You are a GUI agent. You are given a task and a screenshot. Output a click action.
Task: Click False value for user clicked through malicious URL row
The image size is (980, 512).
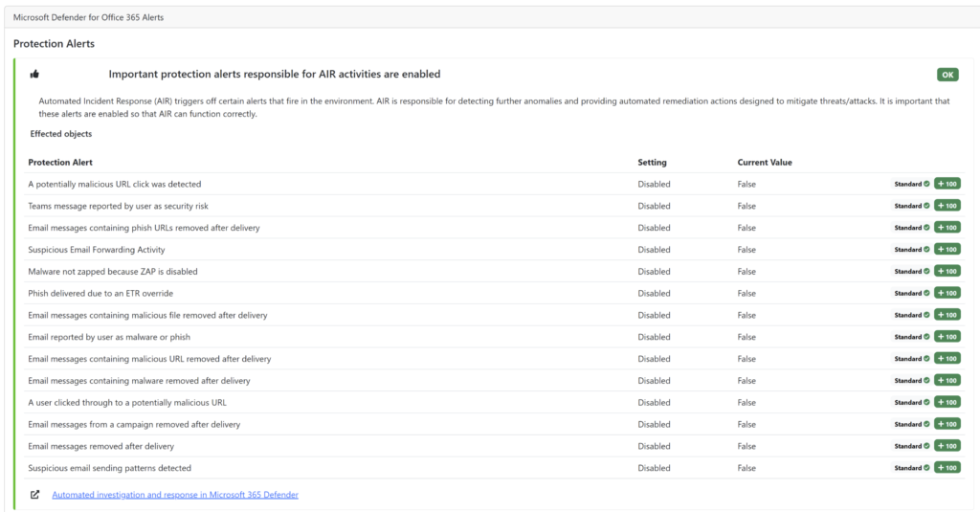746,403
